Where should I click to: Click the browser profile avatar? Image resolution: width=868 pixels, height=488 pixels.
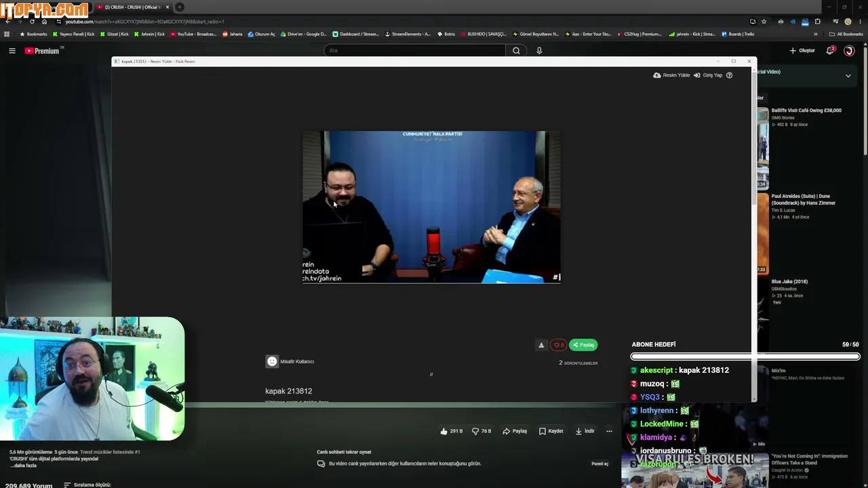(848, 22)
